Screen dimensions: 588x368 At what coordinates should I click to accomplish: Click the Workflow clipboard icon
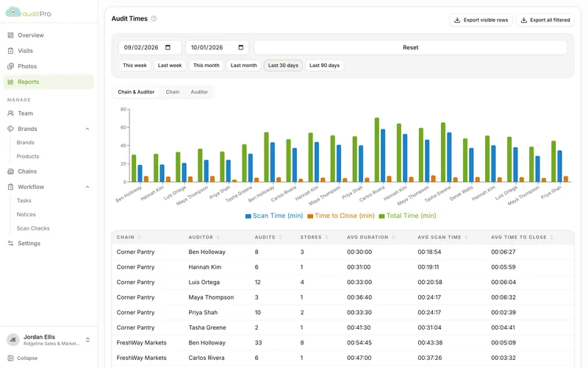pos(10,187)
